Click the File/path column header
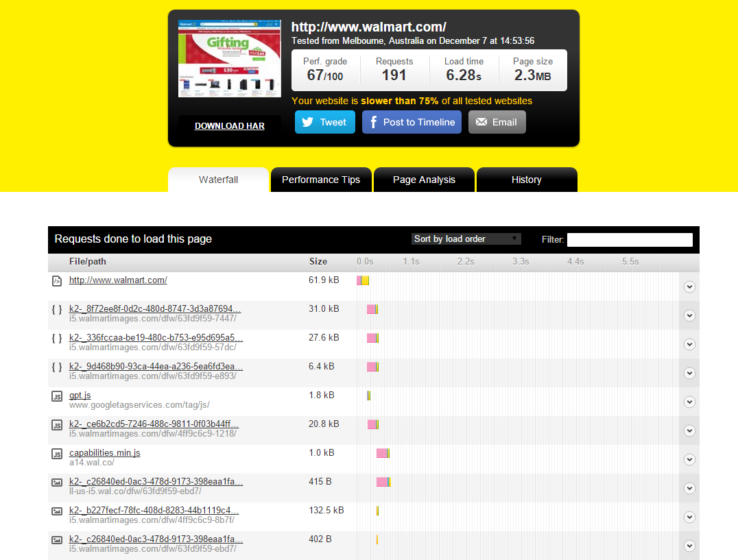The image size is (738, 560). point(88,261)
